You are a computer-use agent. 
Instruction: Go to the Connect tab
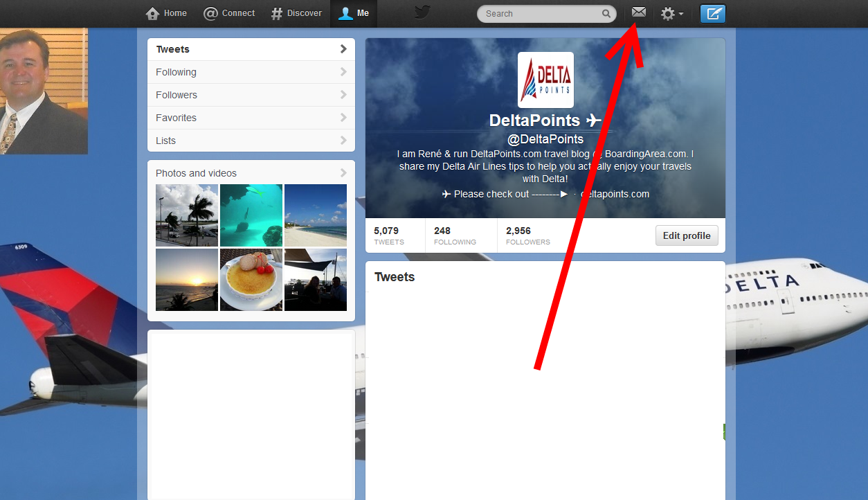point(229,13)
